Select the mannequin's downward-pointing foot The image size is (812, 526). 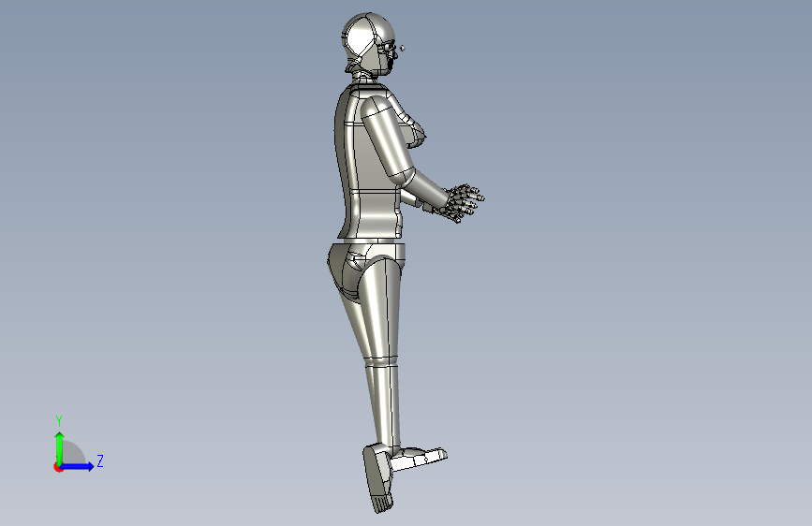[378, 479]
